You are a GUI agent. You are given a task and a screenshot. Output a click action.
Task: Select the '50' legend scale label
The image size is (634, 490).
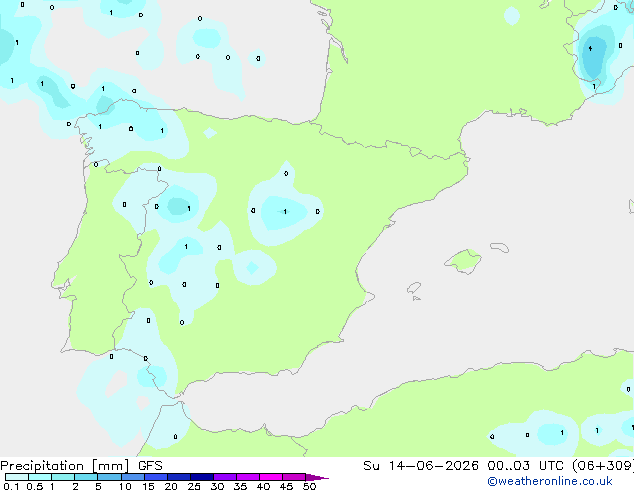pos(309,486)
